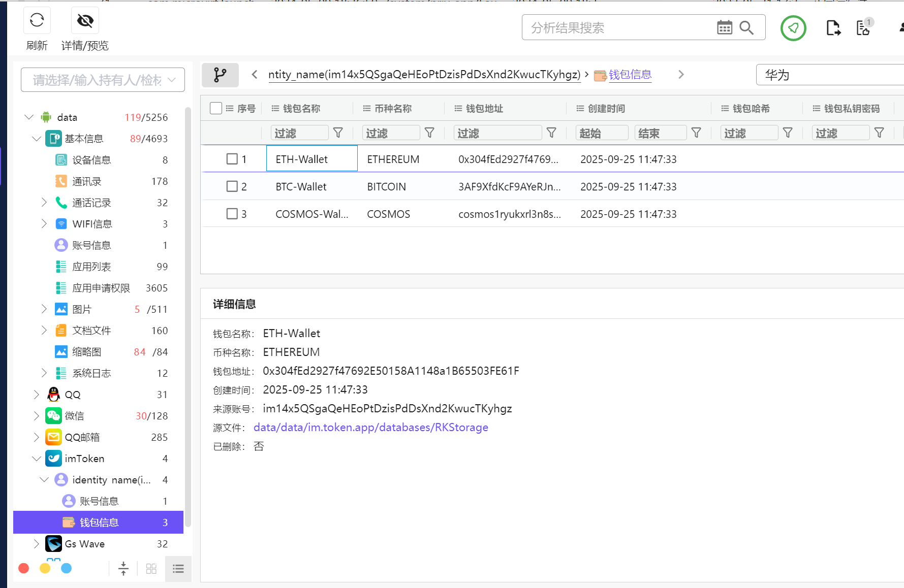Open the calendar date filter in search
This screenshot has height=588, width=904.
[x=725, y=27]
